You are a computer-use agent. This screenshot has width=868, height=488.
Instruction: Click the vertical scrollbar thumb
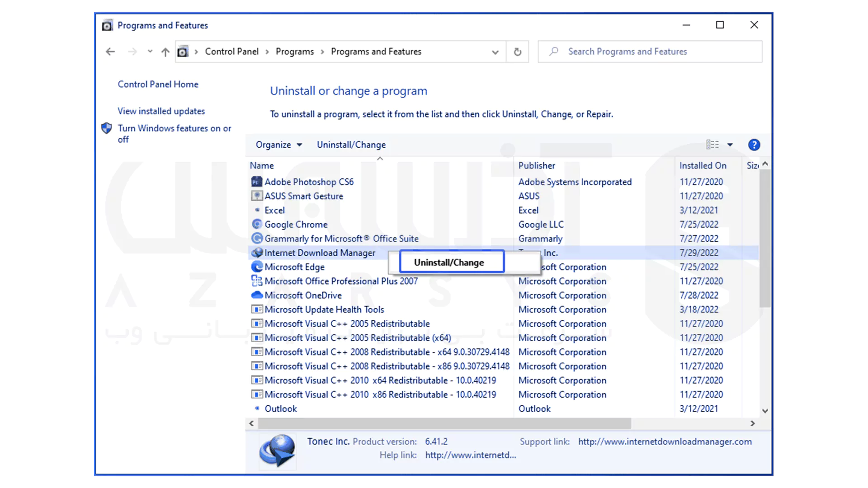tap(764, 239)
